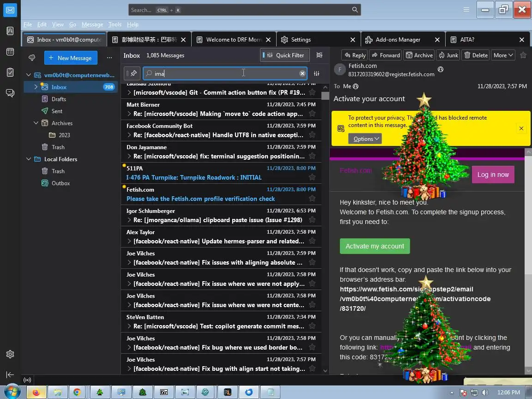The height and width of the screenshot is (399, 532).
Task: Open the Tasks space in the sidebar
Action: 10,72
